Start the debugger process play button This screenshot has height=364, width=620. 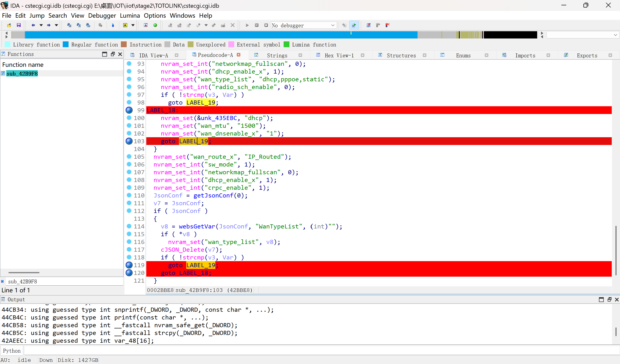click(x=247, y=25)
